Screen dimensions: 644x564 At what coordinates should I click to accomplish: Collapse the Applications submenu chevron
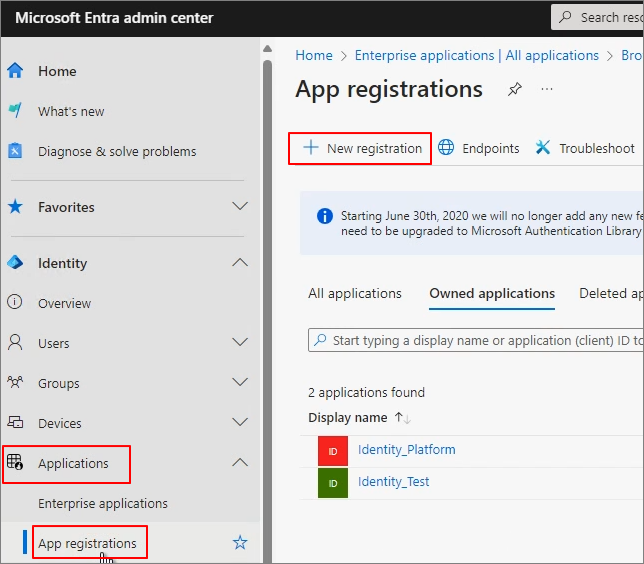point(240,462)
